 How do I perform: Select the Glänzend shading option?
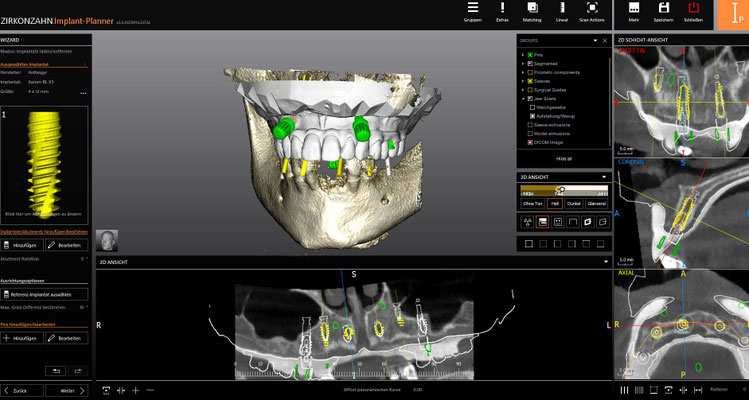(597, 204)
